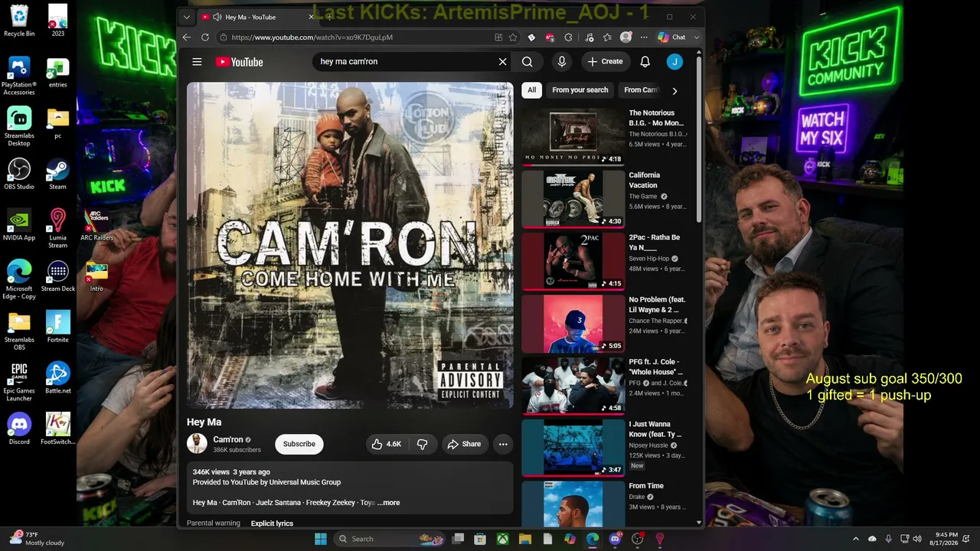Screen dimensions: 980x551
Task: Open the weather widget showing 73°F
Action: [x=38, y=539]
